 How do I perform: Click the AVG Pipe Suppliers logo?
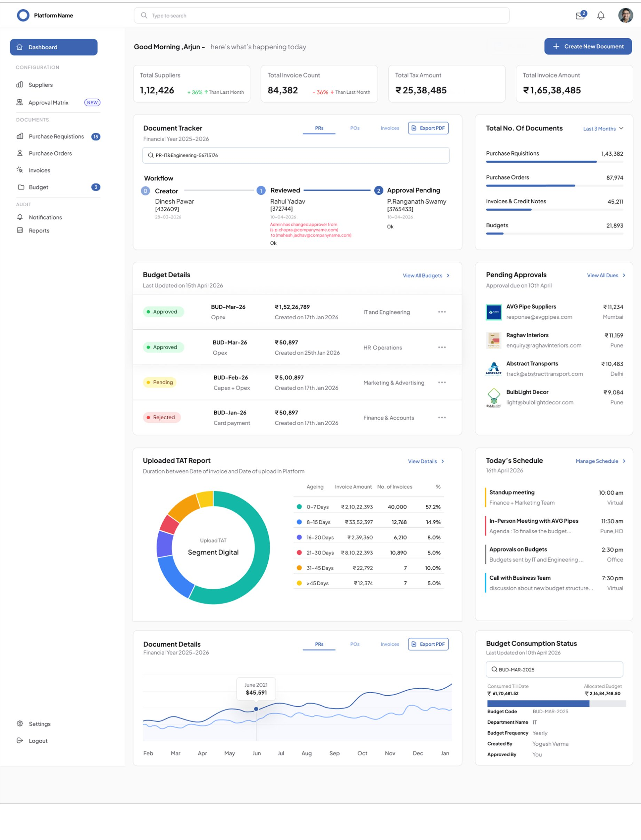click(x=494, y=312)
